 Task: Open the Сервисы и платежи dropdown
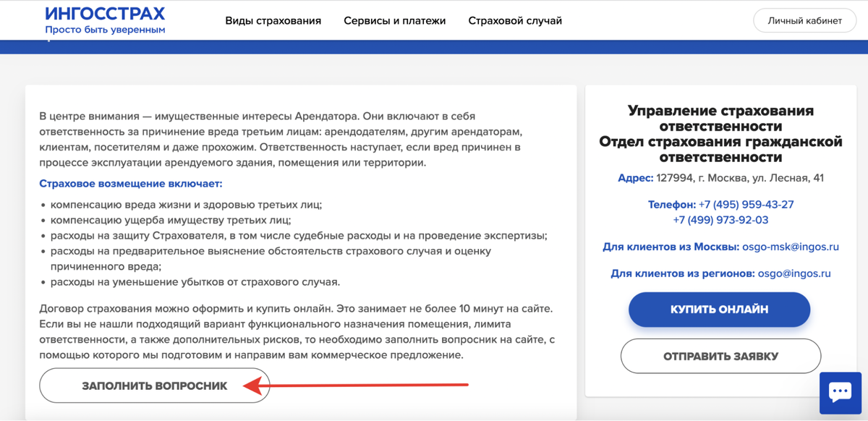click(x=395, y=21)
